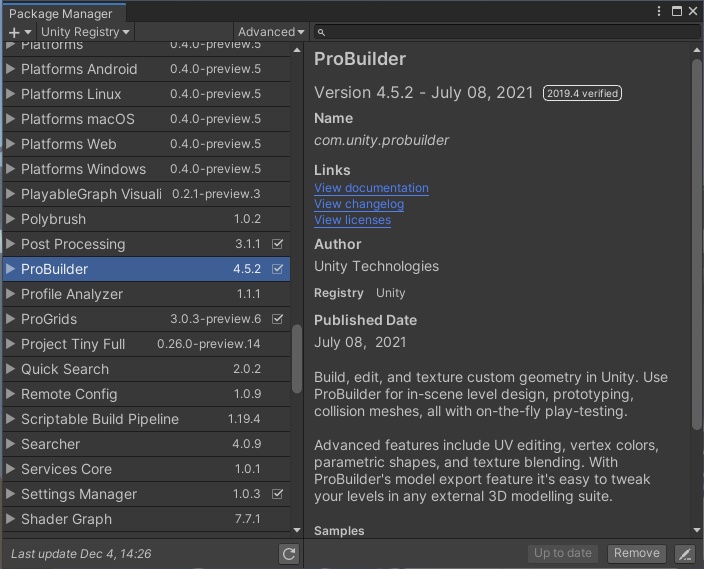Viewport: 704px width, 569px height.
Task: Expand ProBuilder versions with its triangle
Action: (x=10, y=269)
